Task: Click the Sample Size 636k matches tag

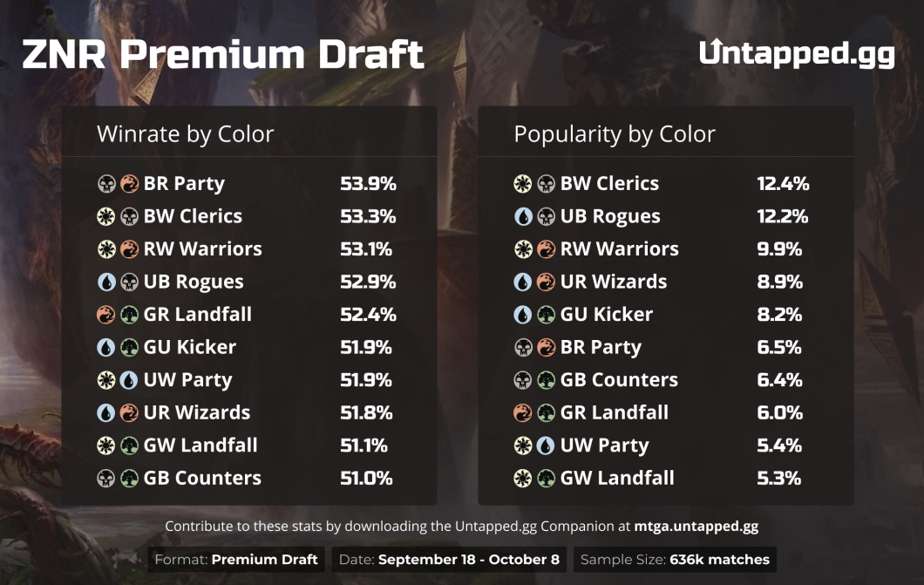Action: pos(675,559)
